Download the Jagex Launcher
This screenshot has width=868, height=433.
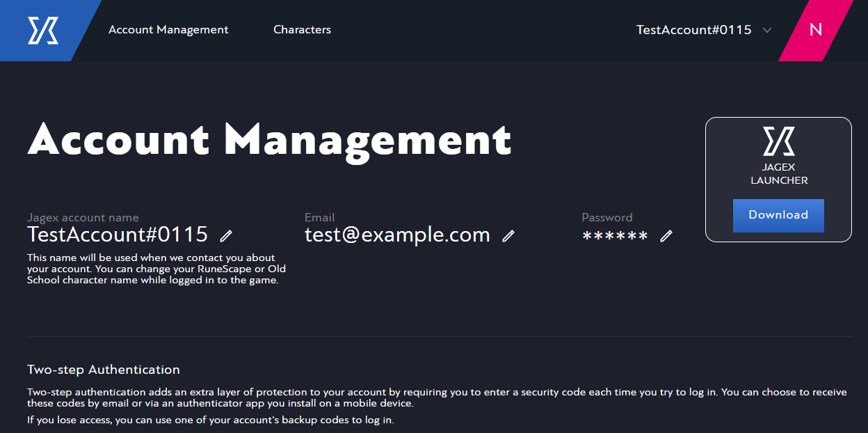(778, 215)
